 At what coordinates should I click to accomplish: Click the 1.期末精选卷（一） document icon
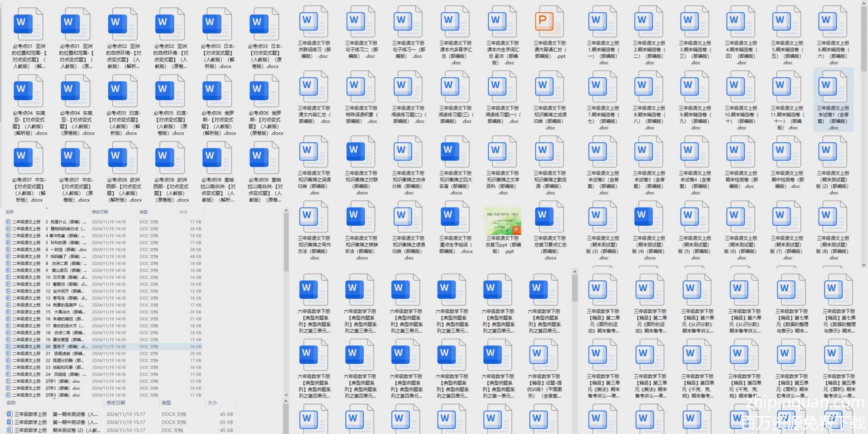[602, 22]
